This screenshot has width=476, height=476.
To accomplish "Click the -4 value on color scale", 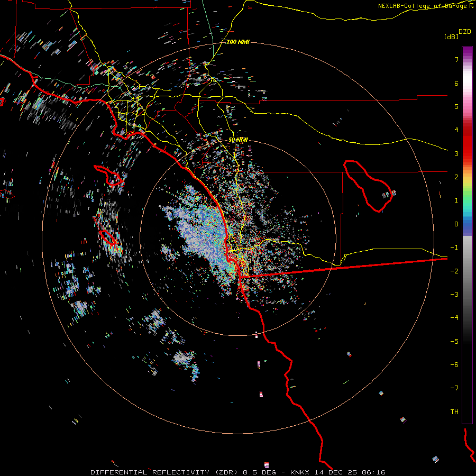I will click(x=454, y=318).
